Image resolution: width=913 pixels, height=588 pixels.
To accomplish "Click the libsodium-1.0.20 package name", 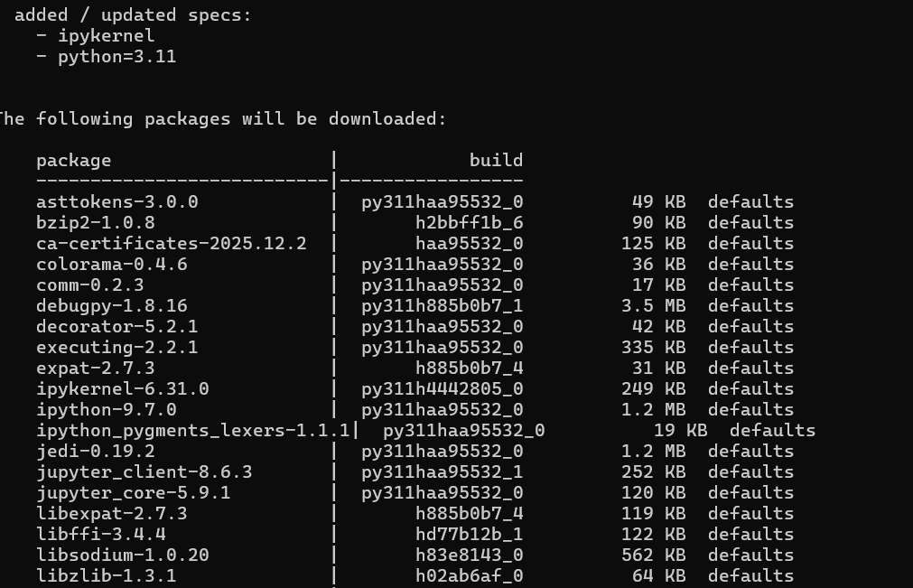I will point(122,555).
